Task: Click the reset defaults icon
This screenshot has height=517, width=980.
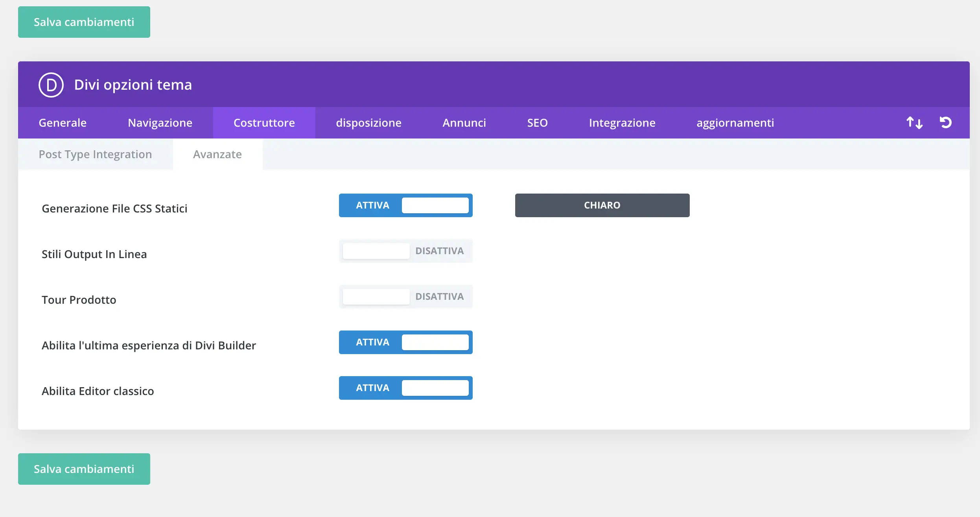Action: [946, 123]
